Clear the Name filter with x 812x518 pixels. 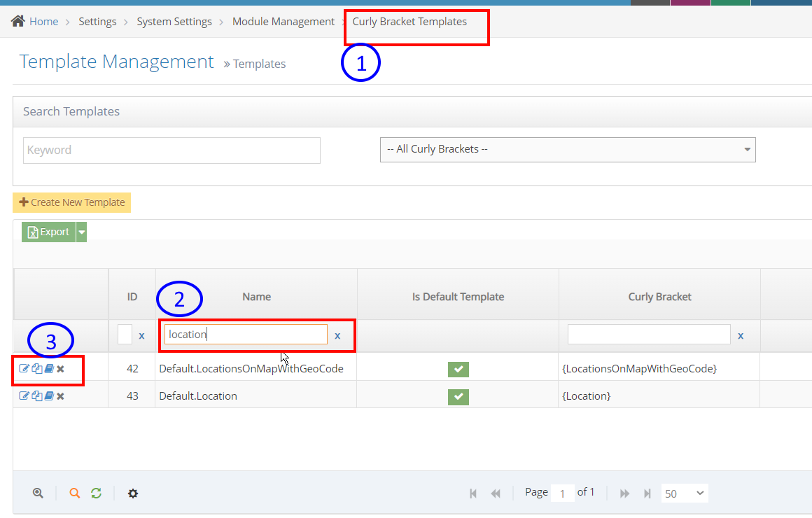tap(337, 335)
